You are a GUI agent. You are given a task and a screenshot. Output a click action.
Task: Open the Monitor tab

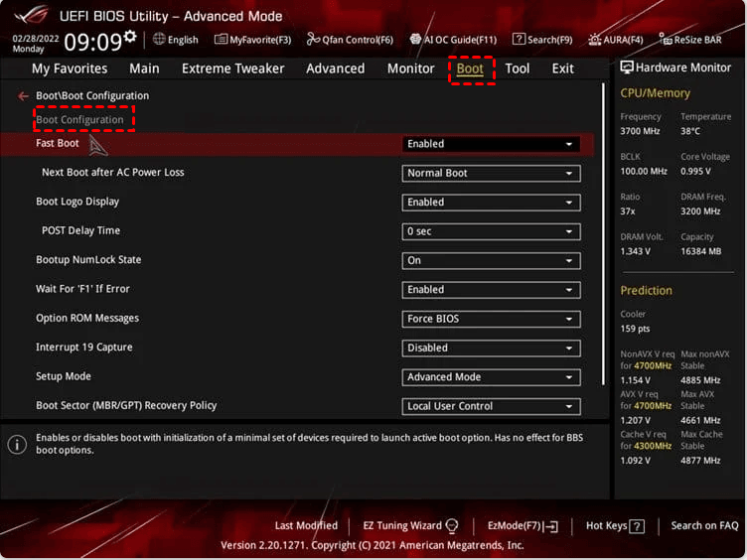pyautogui.click(x=410, y=69)
